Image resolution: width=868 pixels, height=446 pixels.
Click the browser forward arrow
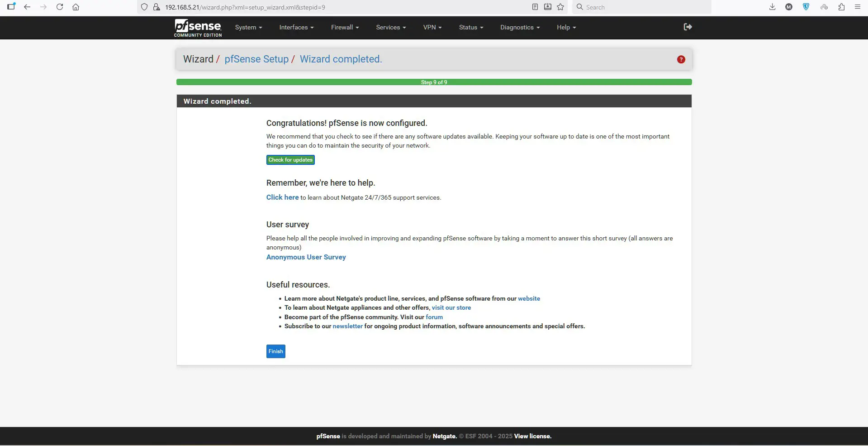pos(43,7)
